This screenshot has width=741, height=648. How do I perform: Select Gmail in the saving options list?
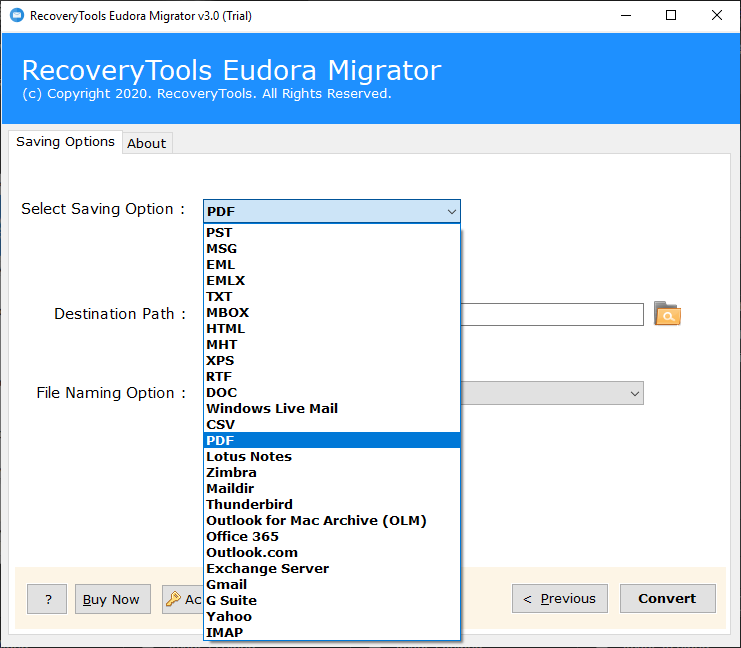pos(226,585)
